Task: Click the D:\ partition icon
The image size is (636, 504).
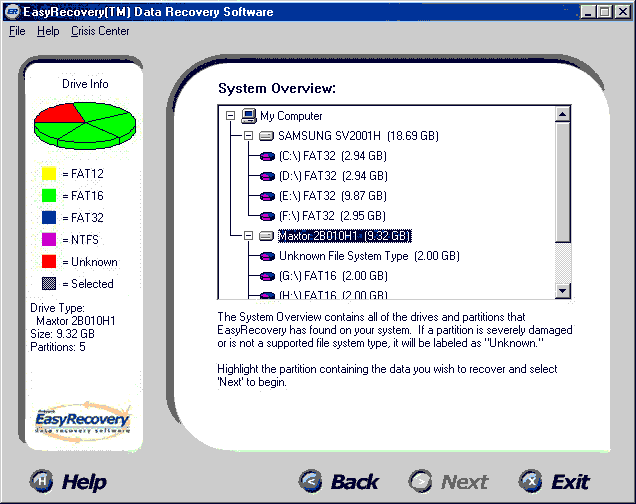Action: coord(267,176)
